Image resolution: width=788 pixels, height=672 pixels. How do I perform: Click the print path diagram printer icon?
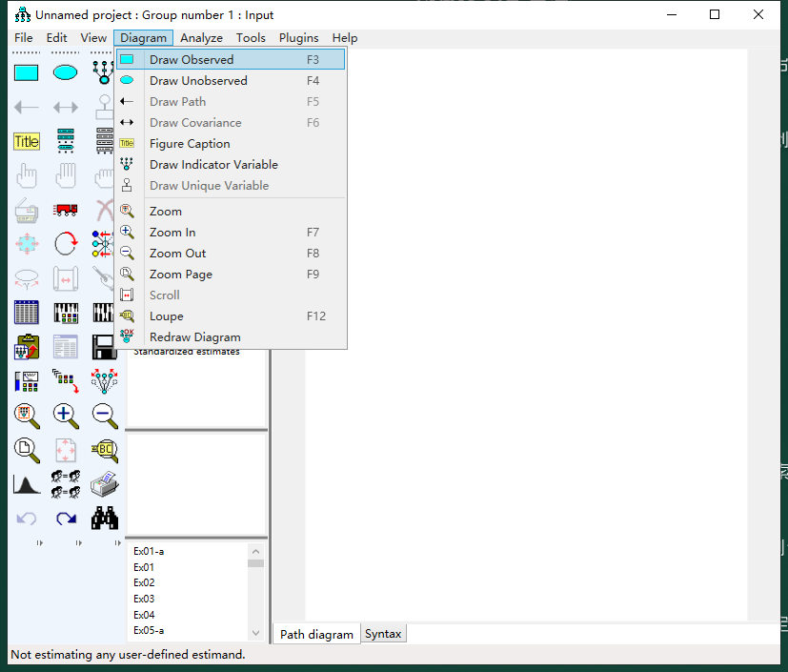(105, 484)
